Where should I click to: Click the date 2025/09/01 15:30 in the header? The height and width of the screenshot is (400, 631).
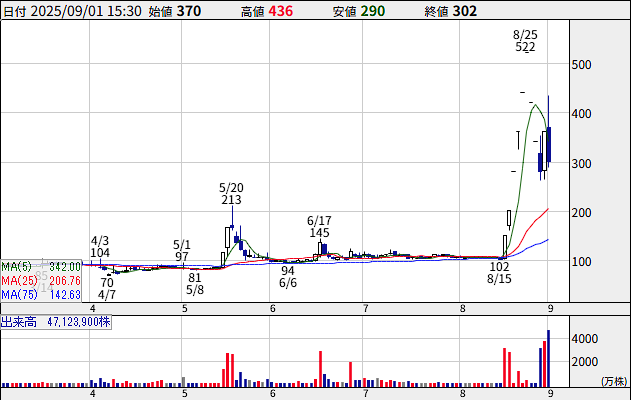[86, 11]
